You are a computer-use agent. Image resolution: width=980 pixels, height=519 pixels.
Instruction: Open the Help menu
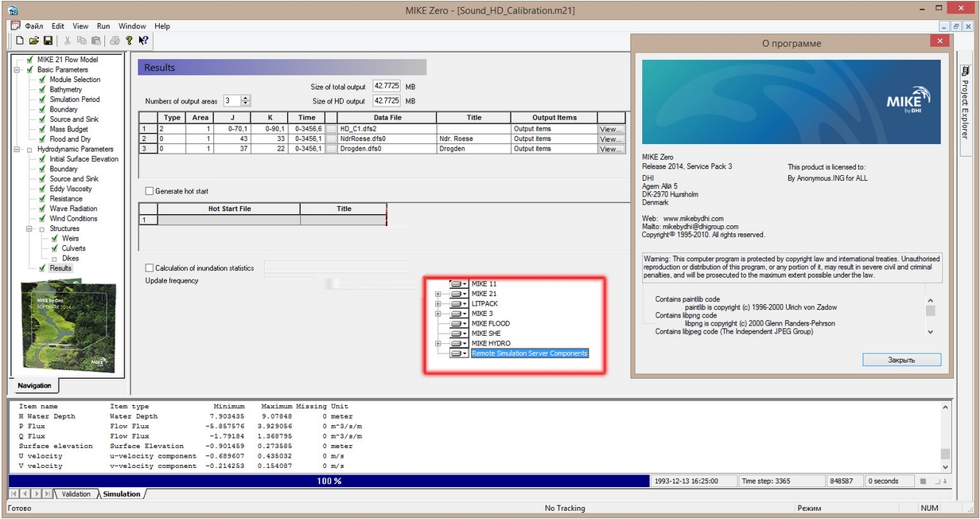tap(162, 26)
